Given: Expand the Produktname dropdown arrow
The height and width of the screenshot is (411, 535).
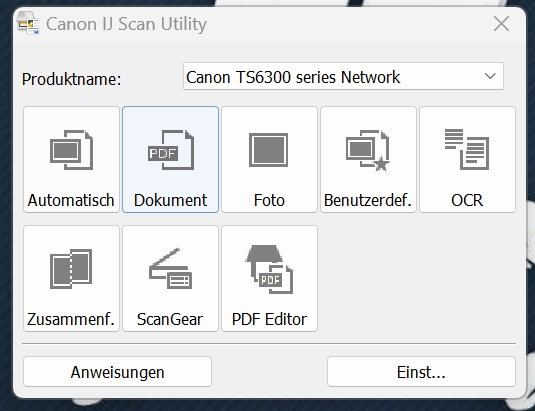Looking at the screenshot, I should 490,76.
